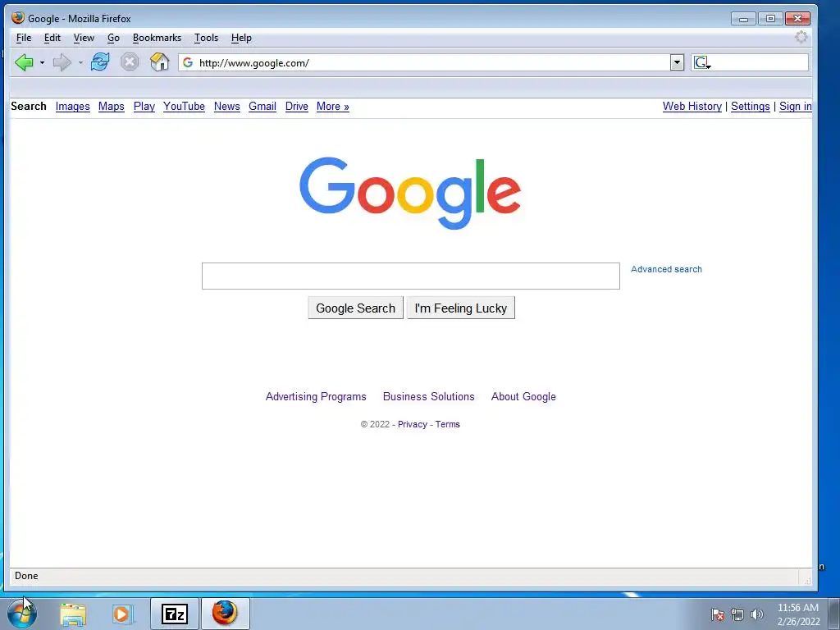This screenshot has width=840, height=630.
Task: Click the Google logo image
Action: pos(410,193)
